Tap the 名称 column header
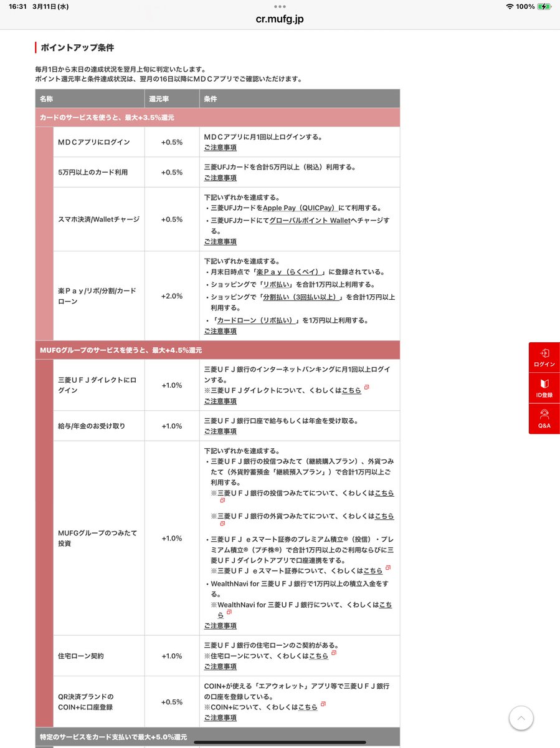The image size is (560, 748). 90,98
